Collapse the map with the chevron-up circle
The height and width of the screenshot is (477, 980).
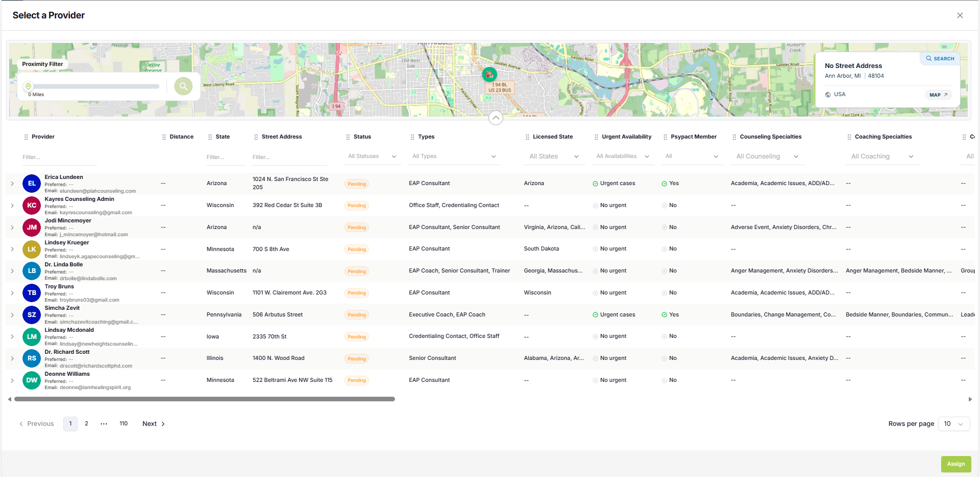pos(496,118)
